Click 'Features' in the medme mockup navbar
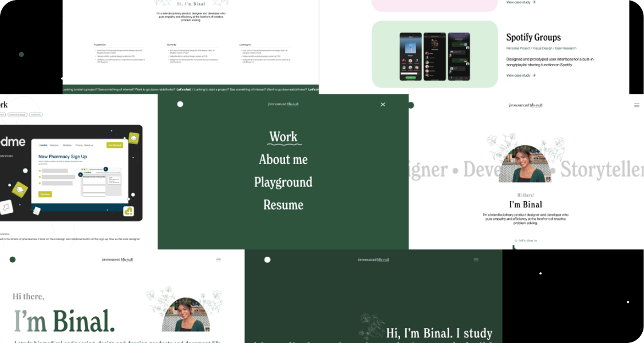 pos(54,145)
